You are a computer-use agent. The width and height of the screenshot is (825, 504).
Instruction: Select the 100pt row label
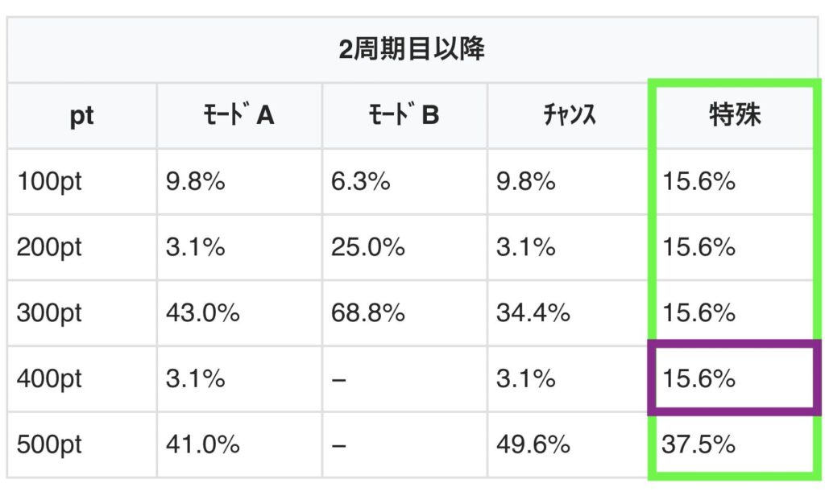tap(49, 181)
